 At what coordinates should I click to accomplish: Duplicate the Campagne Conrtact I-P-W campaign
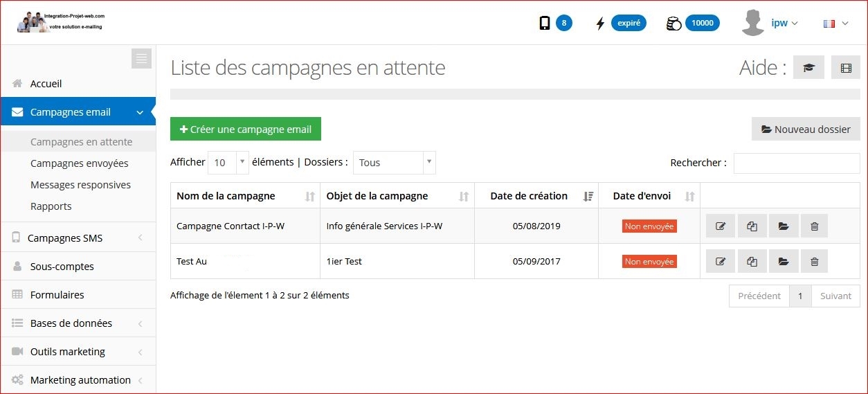[x=752, y=226]
